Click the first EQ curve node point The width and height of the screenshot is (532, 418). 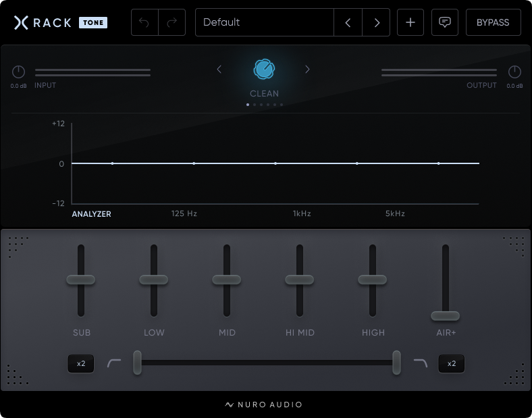112,163
